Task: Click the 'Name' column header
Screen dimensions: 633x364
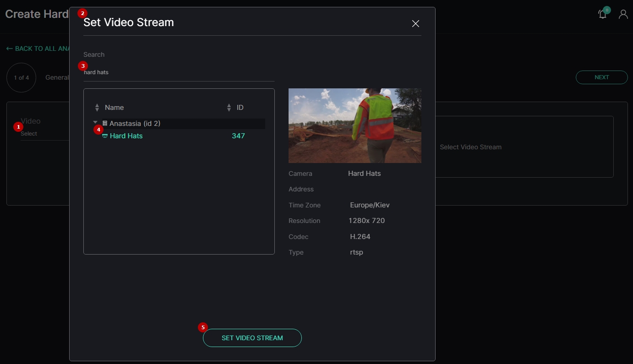Action: 114,108
